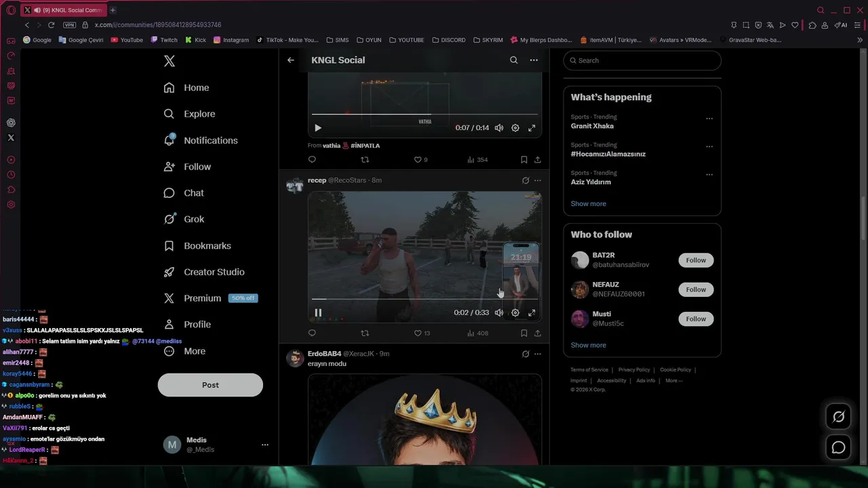The height and width of the screenshot is (488, 868).
Task: Repost the vathia post
Action: click(x=365, y=160)
